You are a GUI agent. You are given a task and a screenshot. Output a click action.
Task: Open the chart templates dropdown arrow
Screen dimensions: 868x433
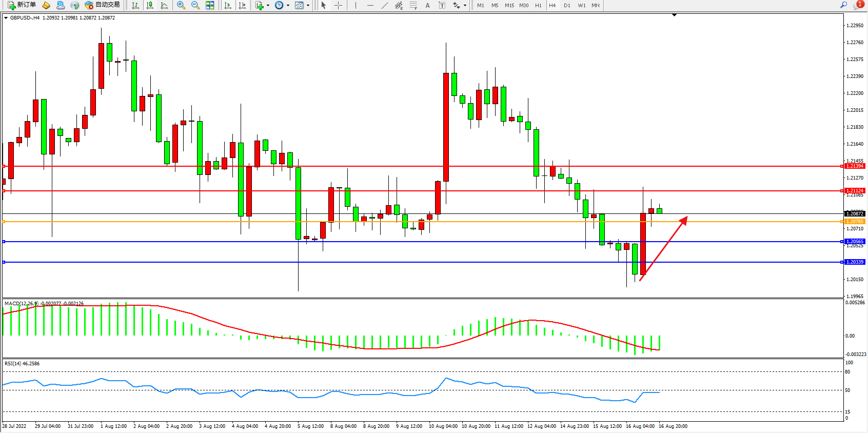pos(308,5)
